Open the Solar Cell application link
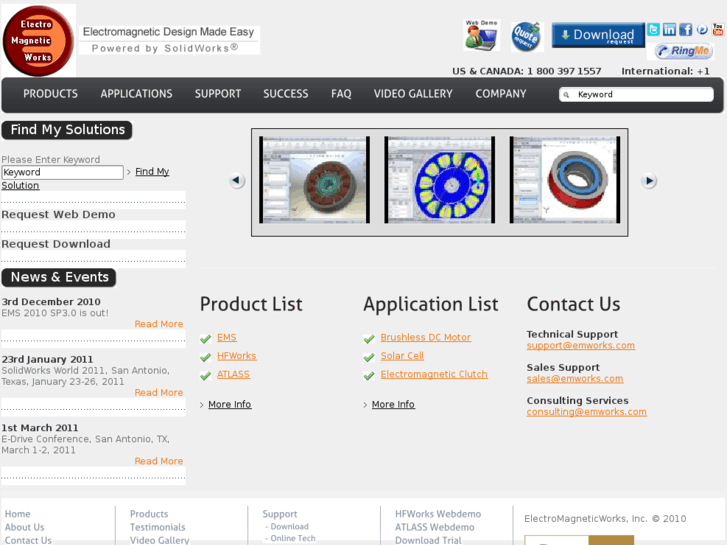 point(402,356)
